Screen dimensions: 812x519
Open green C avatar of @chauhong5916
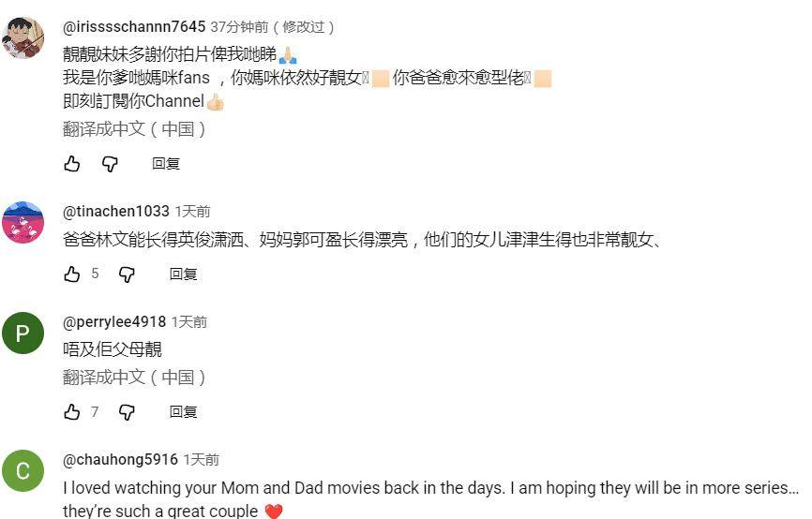tap(23, 471)
